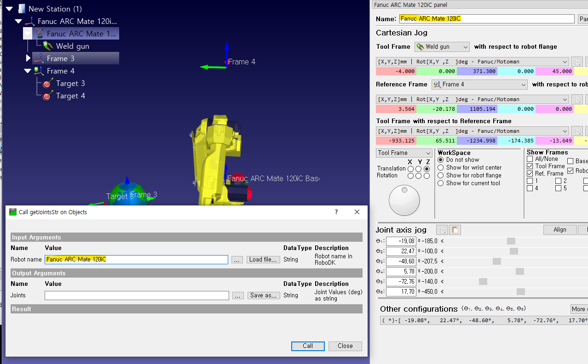Click the X value -4.000 in tool frame
Viewport: 588px width, 364px height.
[x=396, y=71]
